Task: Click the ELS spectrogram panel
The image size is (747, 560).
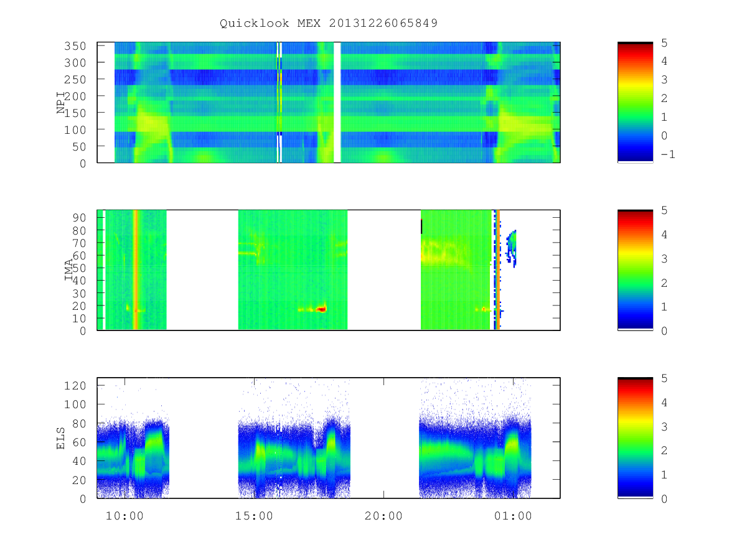Action: tap(329, 438)
